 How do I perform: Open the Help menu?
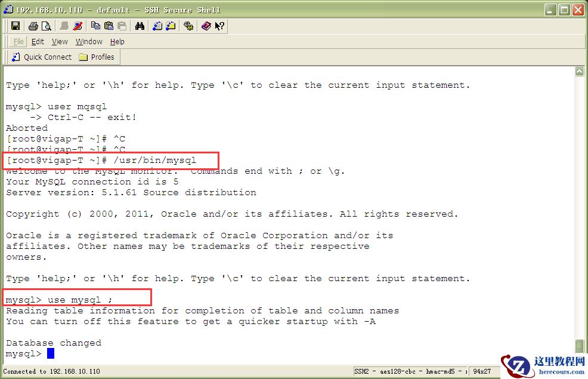(117, 42)
